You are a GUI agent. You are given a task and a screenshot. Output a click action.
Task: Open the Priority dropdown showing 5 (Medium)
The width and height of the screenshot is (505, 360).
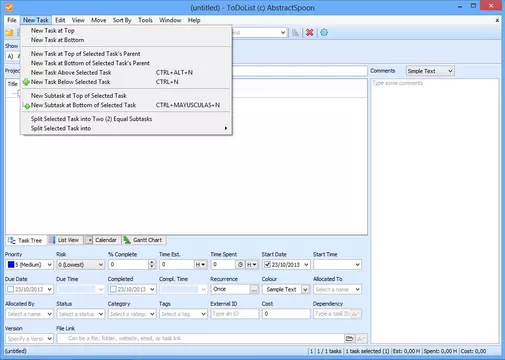[29, 265]
